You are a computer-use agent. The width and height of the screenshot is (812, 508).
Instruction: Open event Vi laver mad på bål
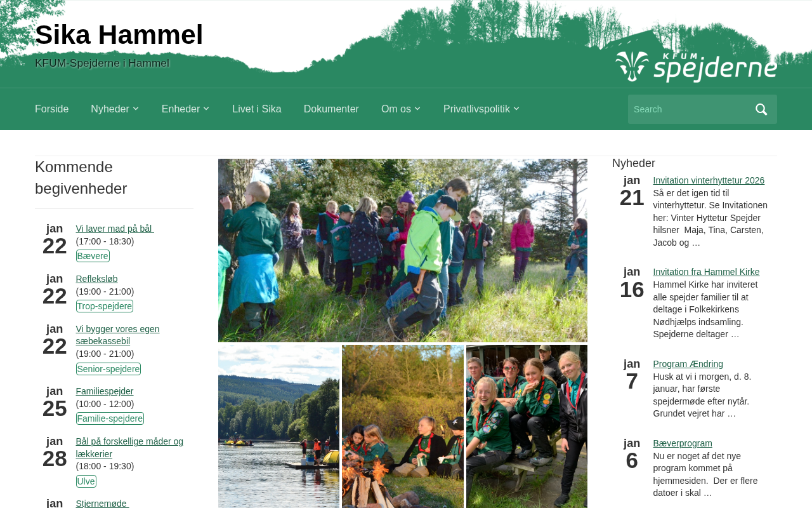(x=115, y=229)
